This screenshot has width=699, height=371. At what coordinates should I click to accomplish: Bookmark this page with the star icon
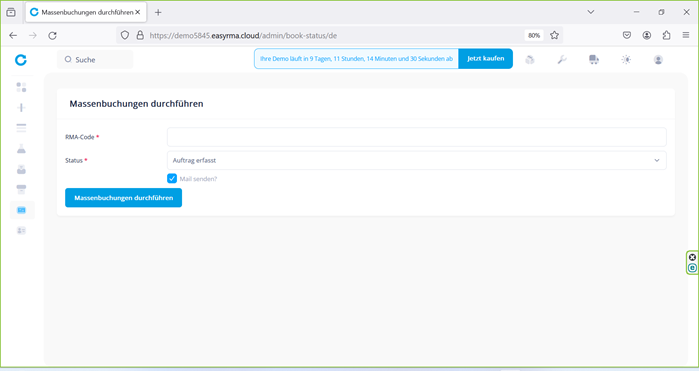point(554,35)
